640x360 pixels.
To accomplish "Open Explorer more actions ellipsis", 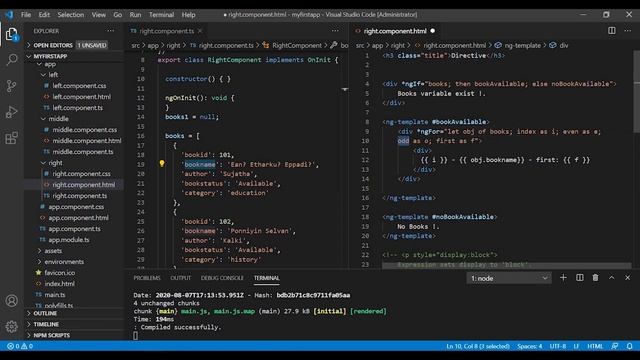I will click(x=111, y=31).
